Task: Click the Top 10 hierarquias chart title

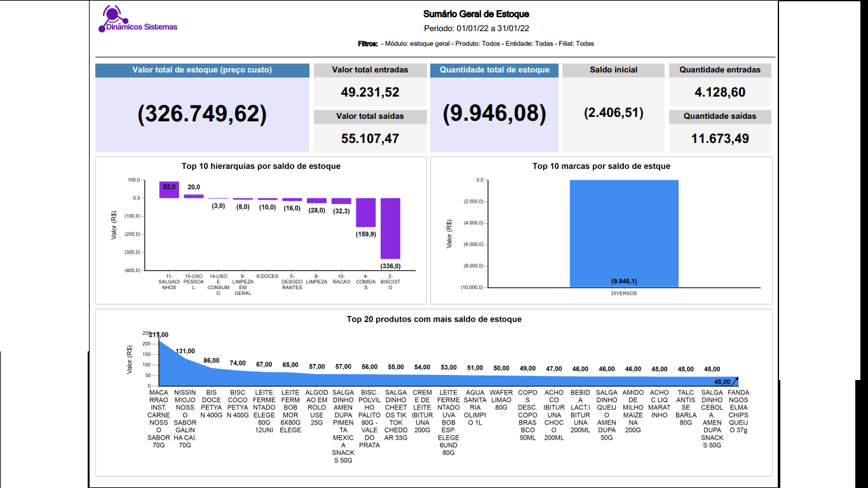Action: click(x=261, y=166)
